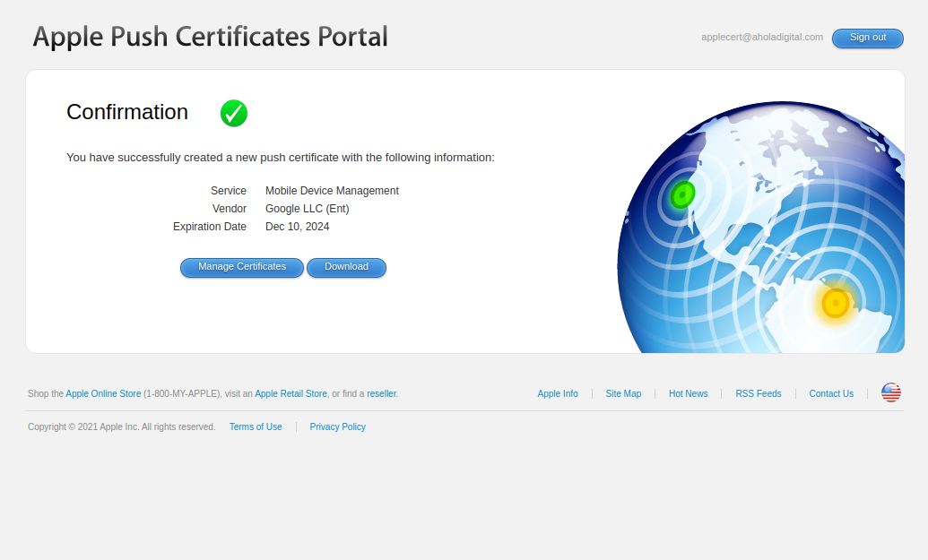Screen dimensions: 928x560
Task: Click the green beacon on the globe
Action: click(682, 194)
